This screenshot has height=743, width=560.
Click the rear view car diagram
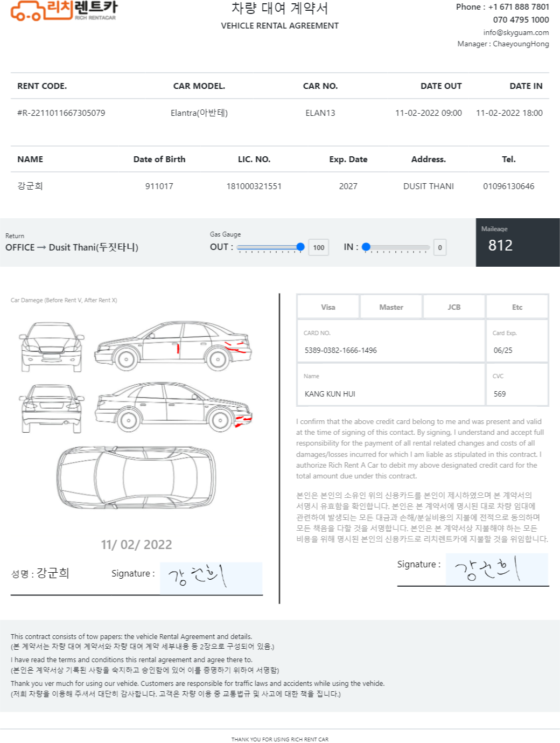pyautogui.click(x=52, y=408)
